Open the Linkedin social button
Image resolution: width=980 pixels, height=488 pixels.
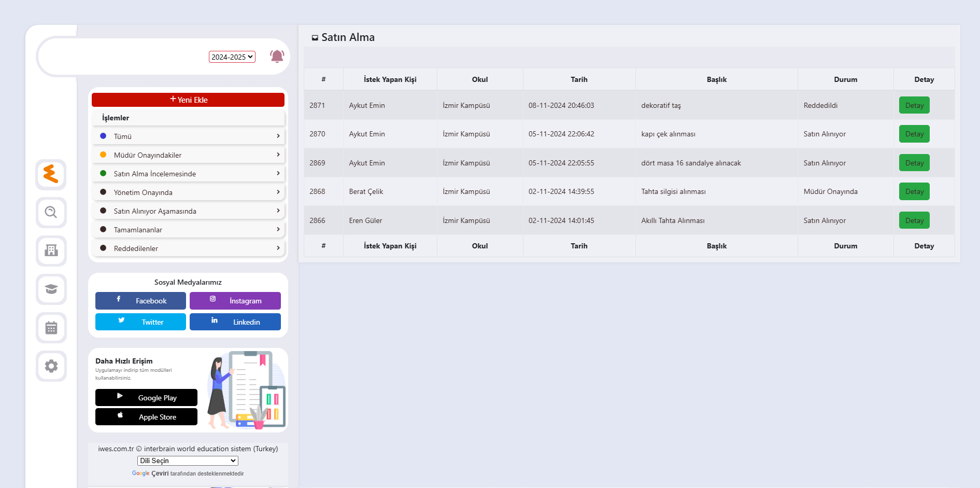pyautogui.click(x=235, y=322)
